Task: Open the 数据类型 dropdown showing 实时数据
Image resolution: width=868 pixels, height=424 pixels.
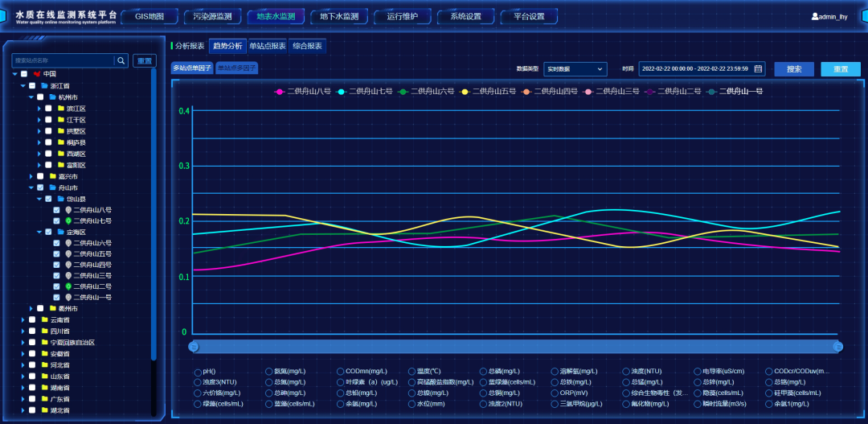Action: 575,69
